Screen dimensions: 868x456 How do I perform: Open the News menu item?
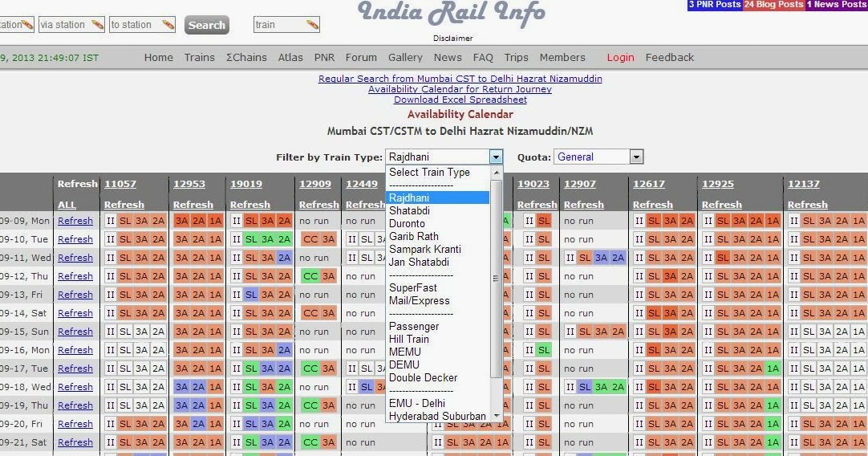tap(448, 57)
